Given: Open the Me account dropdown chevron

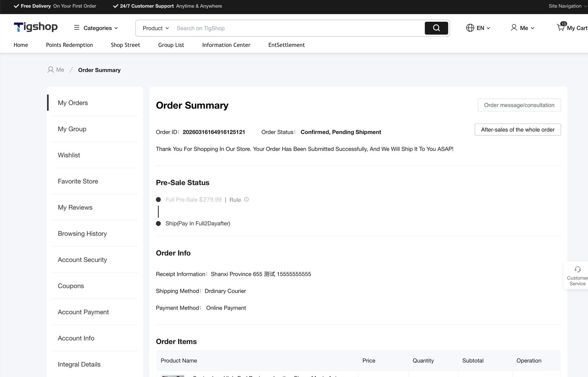Looking at the screenshot, I should pos(533,28).
